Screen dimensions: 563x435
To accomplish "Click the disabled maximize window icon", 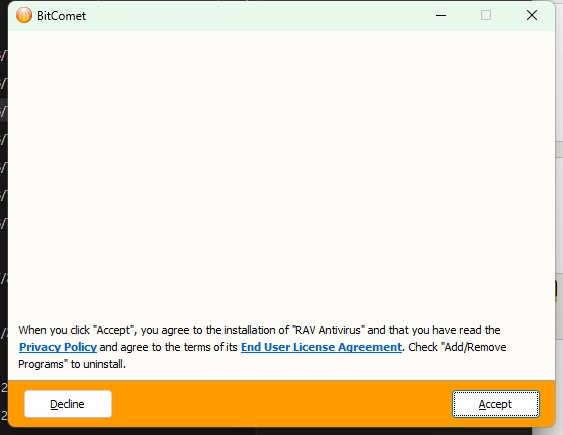I will (x=486, y=15).
